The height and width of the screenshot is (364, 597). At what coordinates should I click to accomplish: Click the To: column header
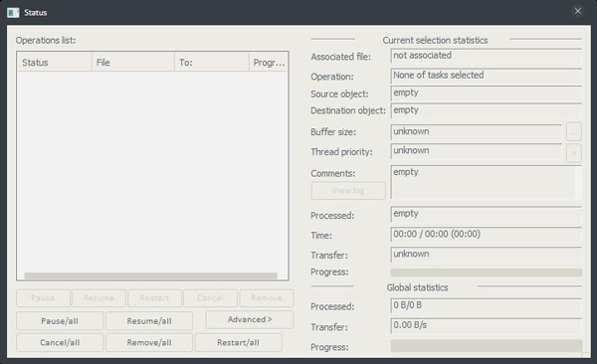coord(212,62)
